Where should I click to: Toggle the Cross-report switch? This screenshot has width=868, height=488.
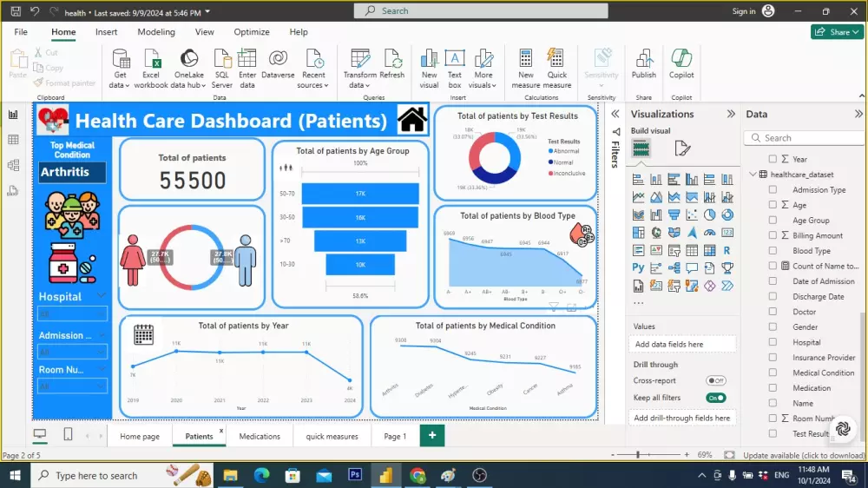716,380
